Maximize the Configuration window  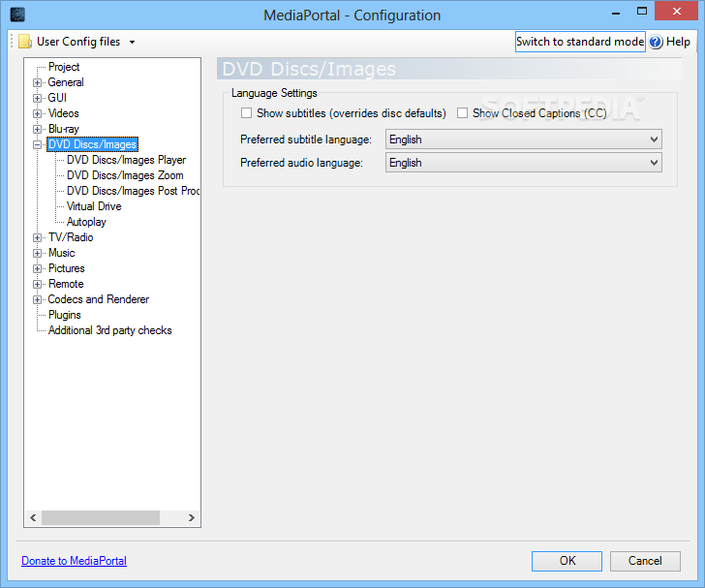[x=642, y=12]
